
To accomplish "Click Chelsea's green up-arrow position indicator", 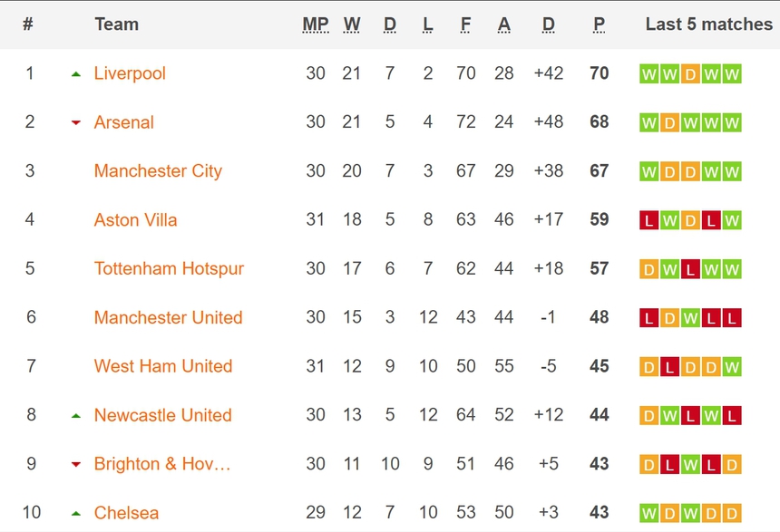I will [76, 514].
